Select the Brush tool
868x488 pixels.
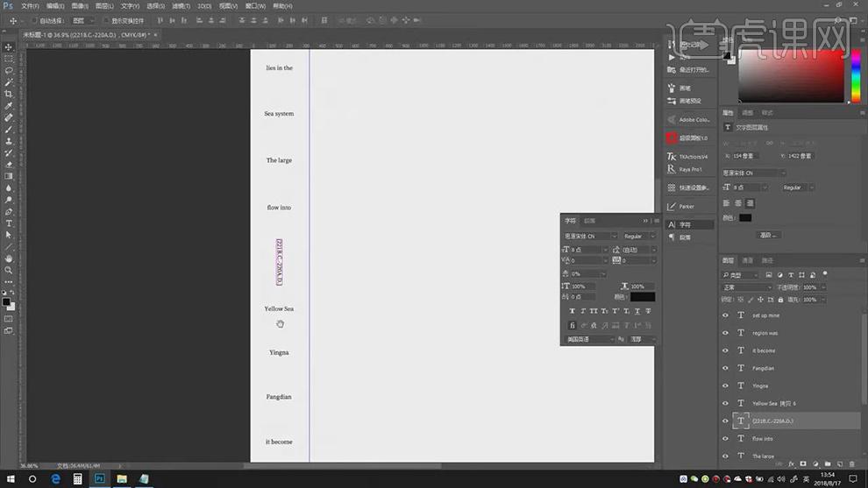pos(8,130)
